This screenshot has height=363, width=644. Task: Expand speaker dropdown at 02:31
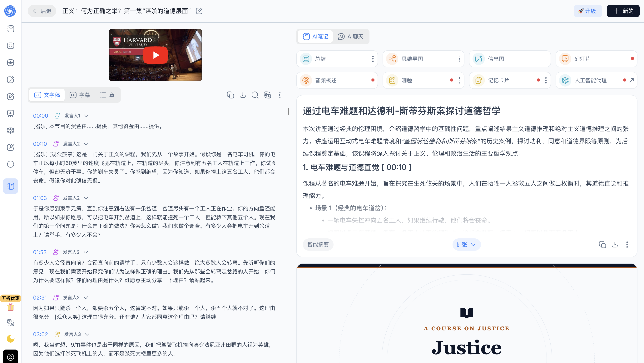tap(86, 298)
